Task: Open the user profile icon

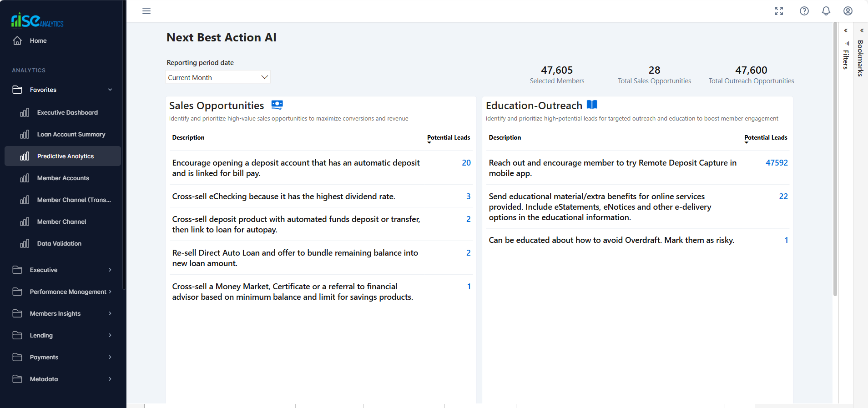Action: tap(848, 11)
